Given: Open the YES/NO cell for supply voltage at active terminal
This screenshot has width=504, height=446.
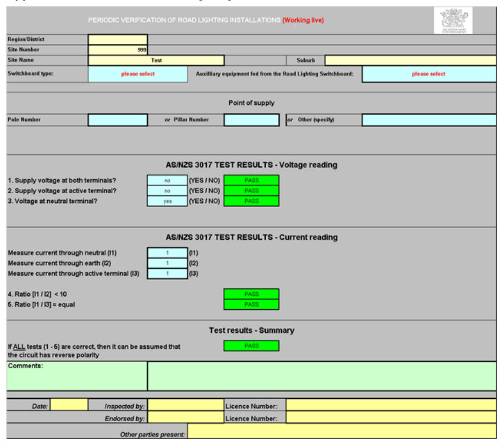Looking at the screenshot, I should click(x=167, y=191).
